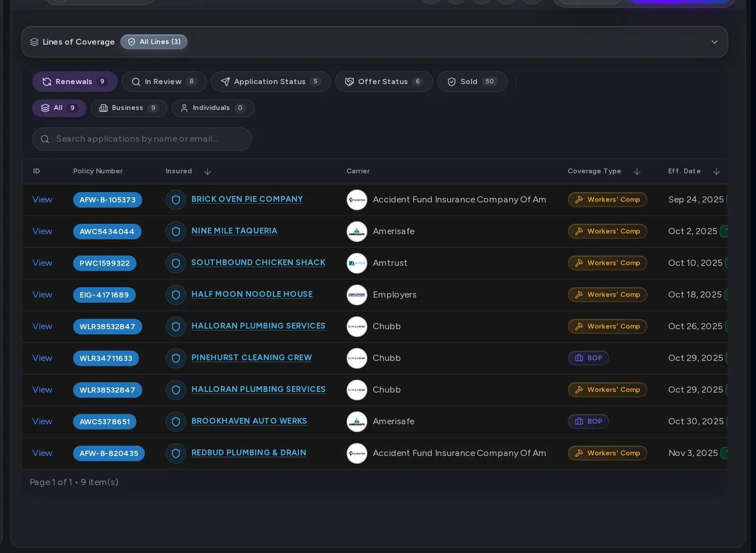The image size is (756, 553).
Task: Open View link for Brookhaven Auto Werks
Action: [42, 422]
